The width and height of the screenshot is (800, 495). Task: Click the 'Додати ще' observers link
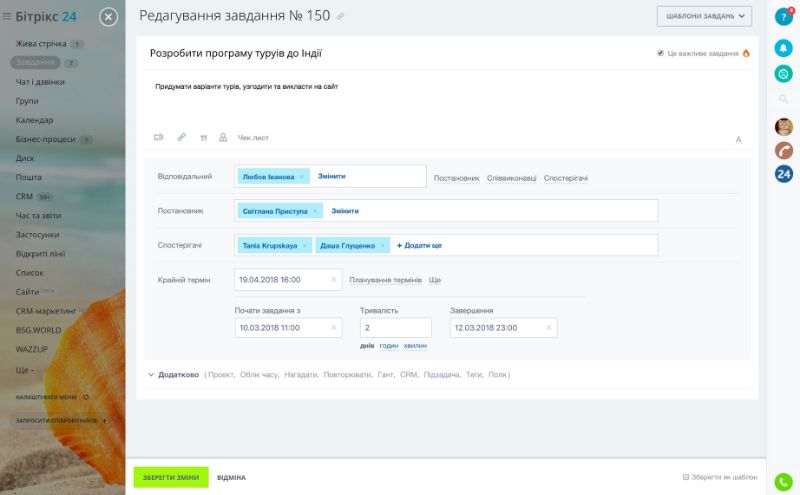[420, 245]
